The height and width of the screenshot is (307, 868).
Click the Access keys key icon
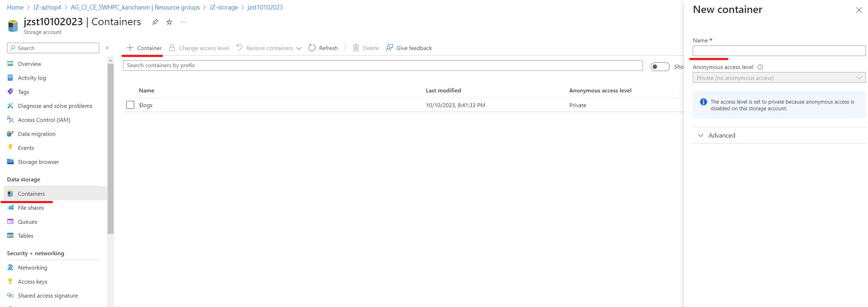[x=10, y=281]
